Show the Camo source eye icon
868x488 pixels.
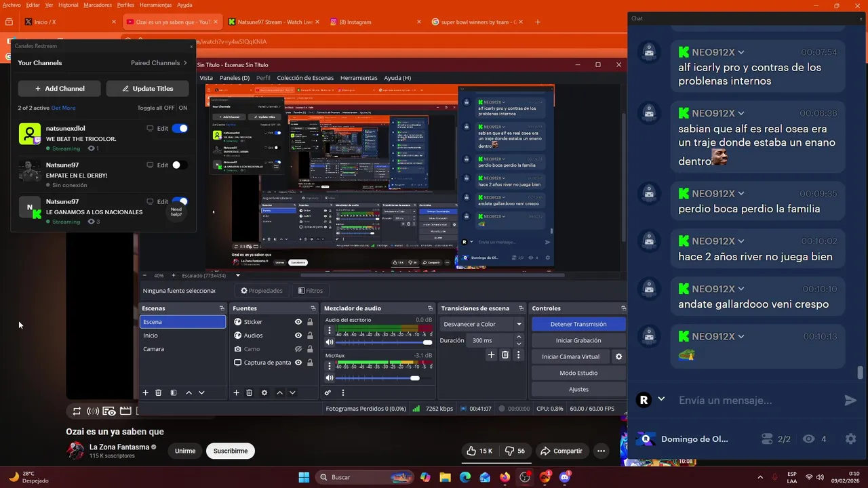coord(298,349)
